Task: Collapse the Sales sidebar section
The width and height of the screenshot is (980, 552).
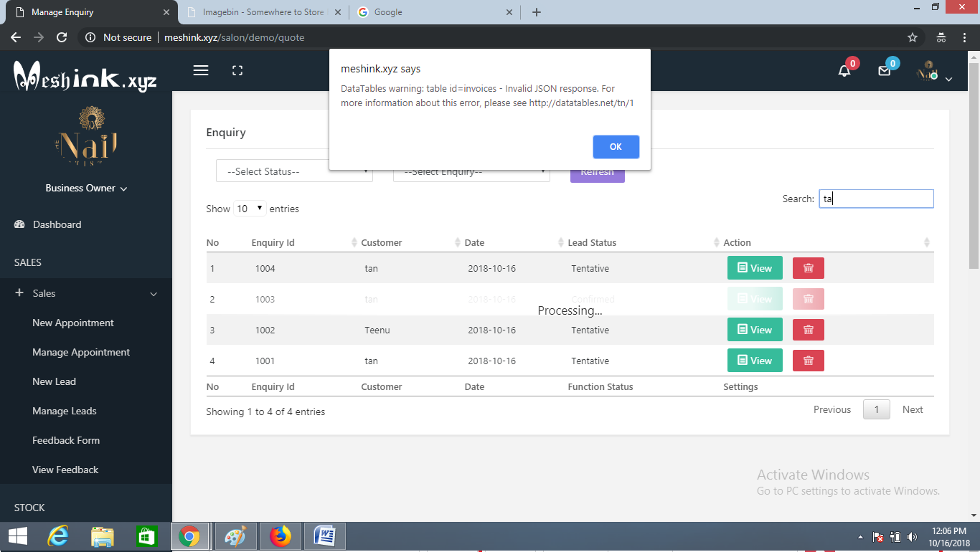Action: tap(86, 293)
